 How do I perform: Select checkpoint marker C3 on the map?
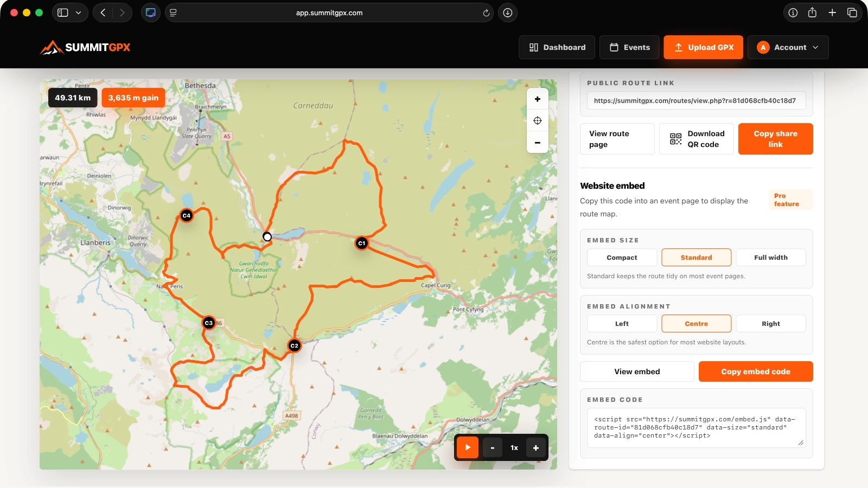[209, 323]
